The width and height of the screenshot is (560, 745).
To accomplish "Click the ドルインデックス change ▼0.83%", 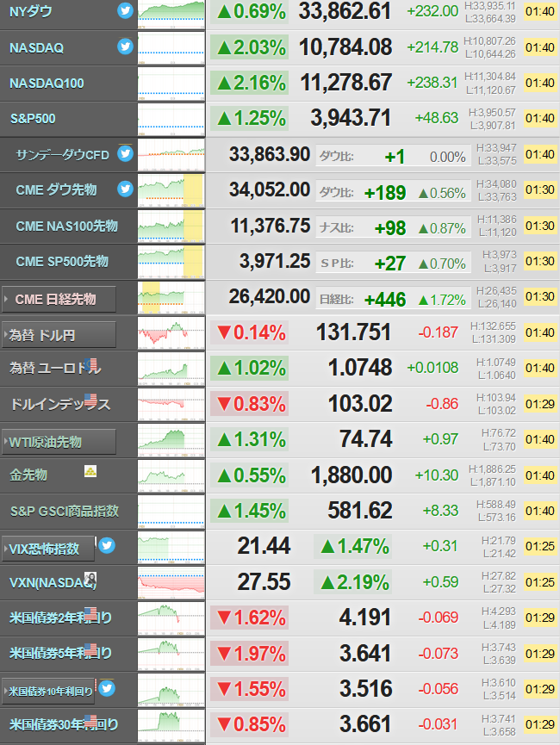I will tap(250, 403).
